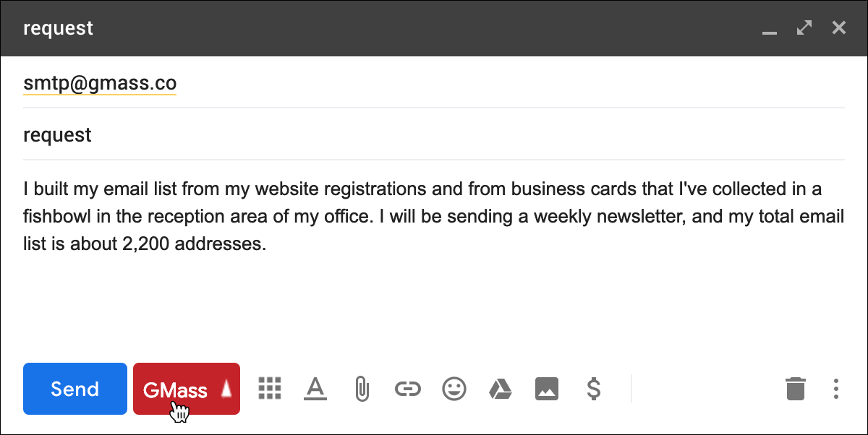The width and height of the screenshot is (868, 435).
Task: Insert files using the Google Drive icon
Action: pos(501,389)
